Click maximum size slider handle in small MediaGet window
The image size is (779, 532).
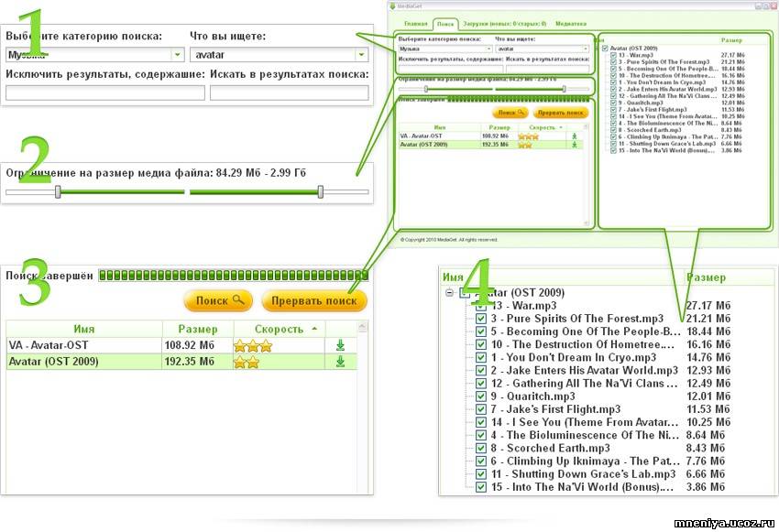(564, 89)
